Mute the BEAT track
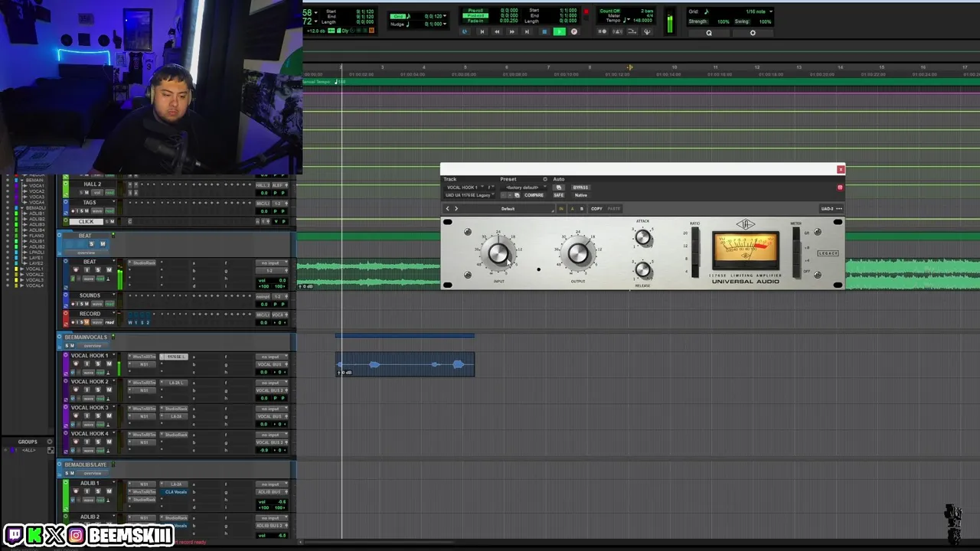Viewport: 980px width, 551px height. pyautogui.click(x=109, y=269)
